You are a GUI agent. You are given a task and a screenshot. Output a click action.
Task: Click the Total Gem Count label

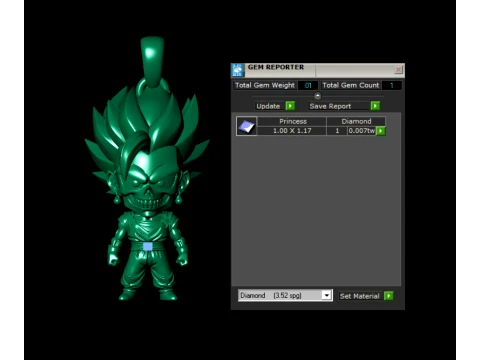(351, 85)
